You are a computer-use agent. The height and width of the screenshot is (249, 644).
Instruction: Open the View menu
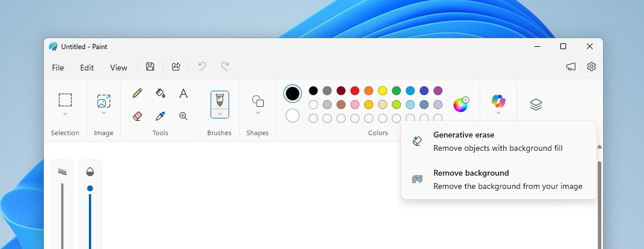pyautogui.click(x=118, y=68)
